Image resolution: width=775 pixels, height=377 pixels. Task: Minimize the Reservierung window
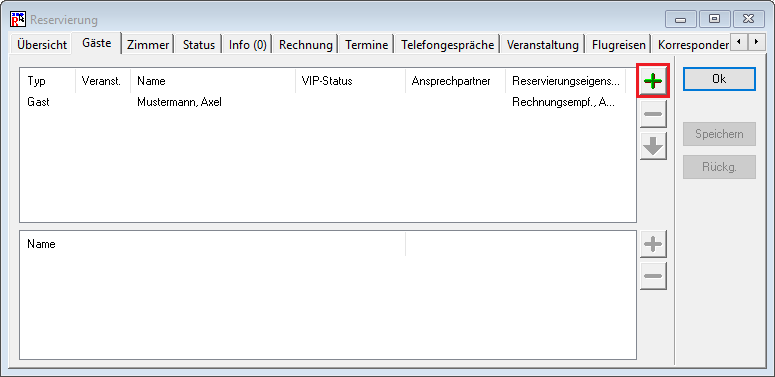coord(680,19)
